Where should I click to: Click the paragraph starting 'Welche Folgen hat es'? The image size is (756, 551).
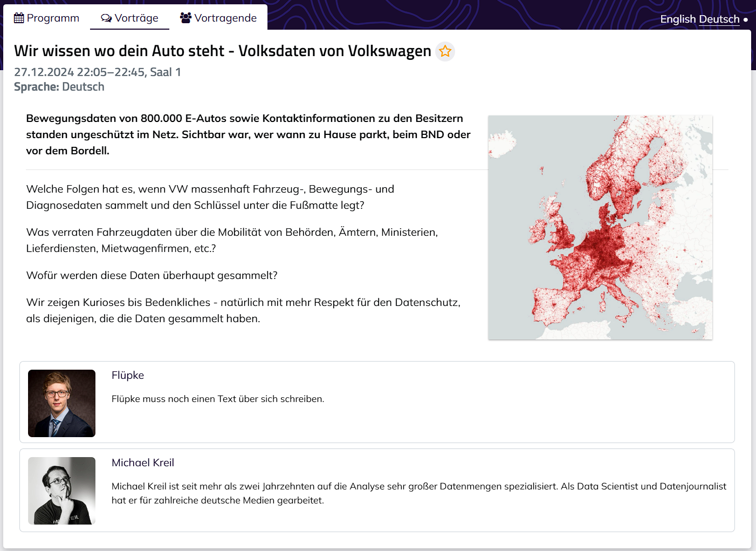pos(210,197)
